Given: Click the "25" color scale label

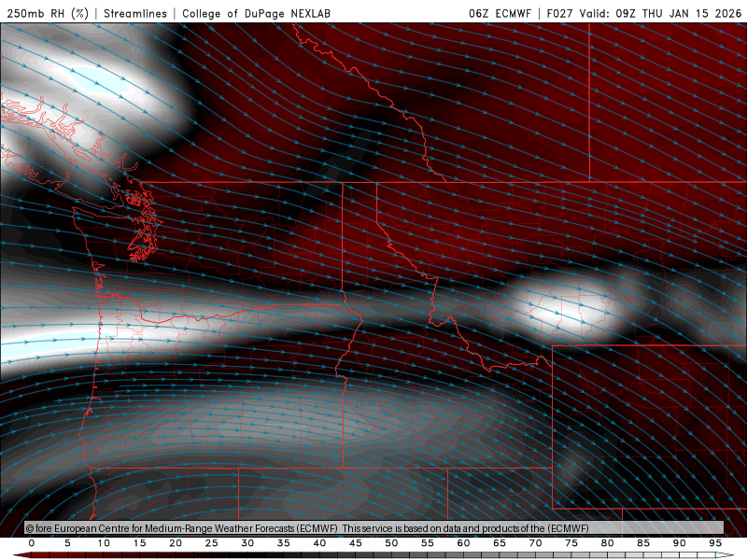Looking at the screenshot, I should [212, 543].
